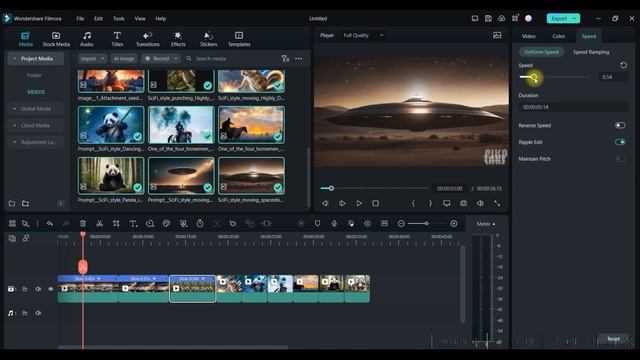Click the filter icon in media panel
This screenshot has width=640, height=360.
click(285, 59)
